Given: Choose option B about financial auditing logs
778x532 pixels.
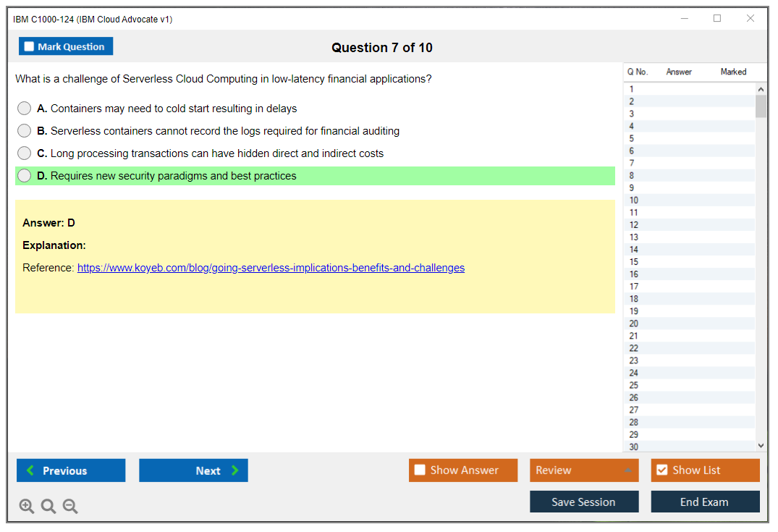Looking at the screenshot, I should pyautogui.click(x=25, y=131).
